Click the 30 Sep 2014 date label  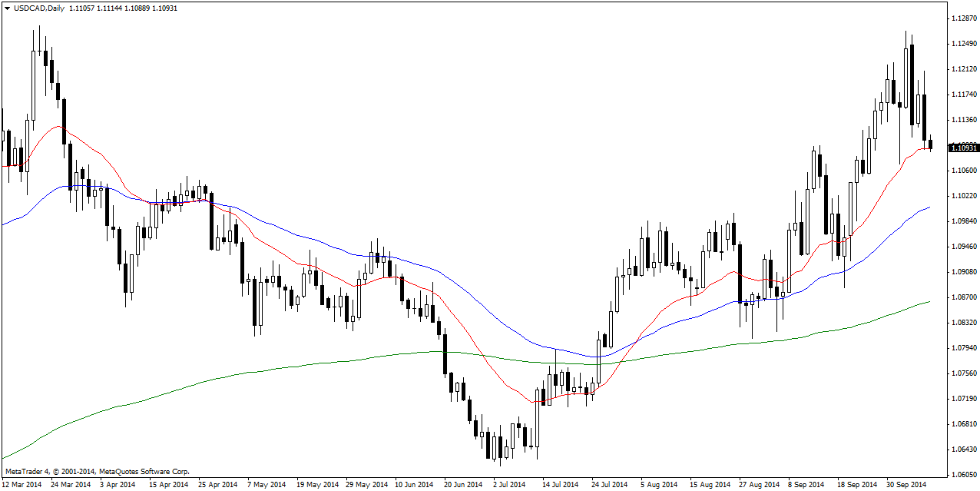pyautogui.click(x=908, y=485)
